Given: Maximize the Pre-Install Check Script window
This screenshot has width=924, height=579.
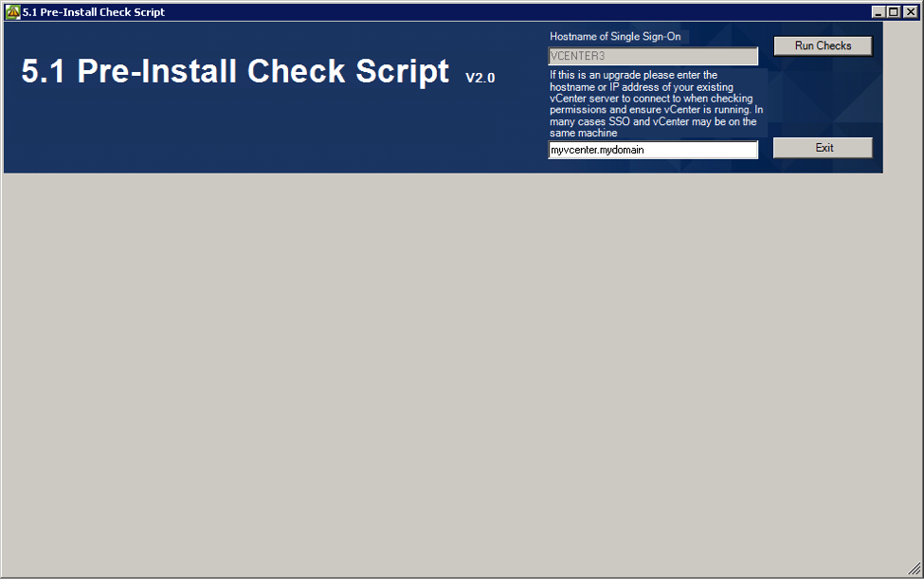Looking at the screenshot, I should [x=894, y=11].
